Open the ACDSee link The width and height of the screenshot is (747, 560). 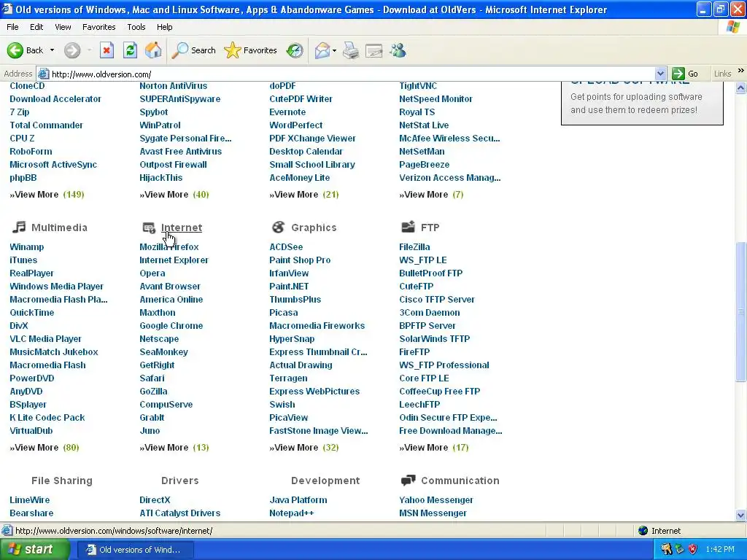(286, 246)
